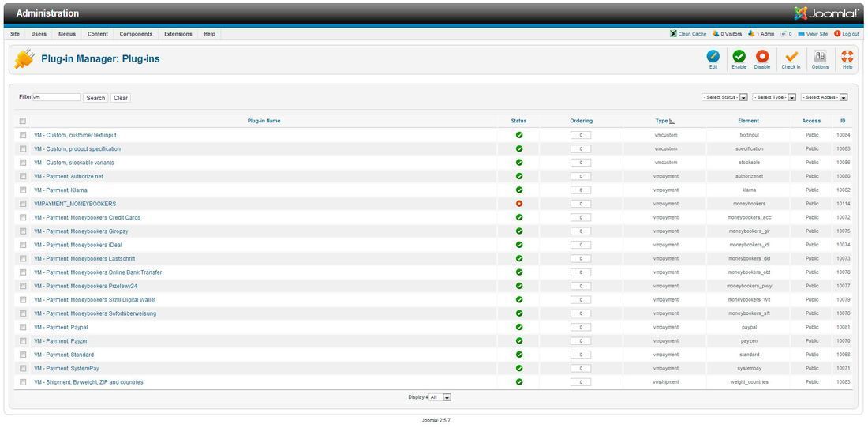The height and width of the screenshot is (428, 868).
Task: Check the box for Moneybookers Giropay
Action: tap(23, 231)
